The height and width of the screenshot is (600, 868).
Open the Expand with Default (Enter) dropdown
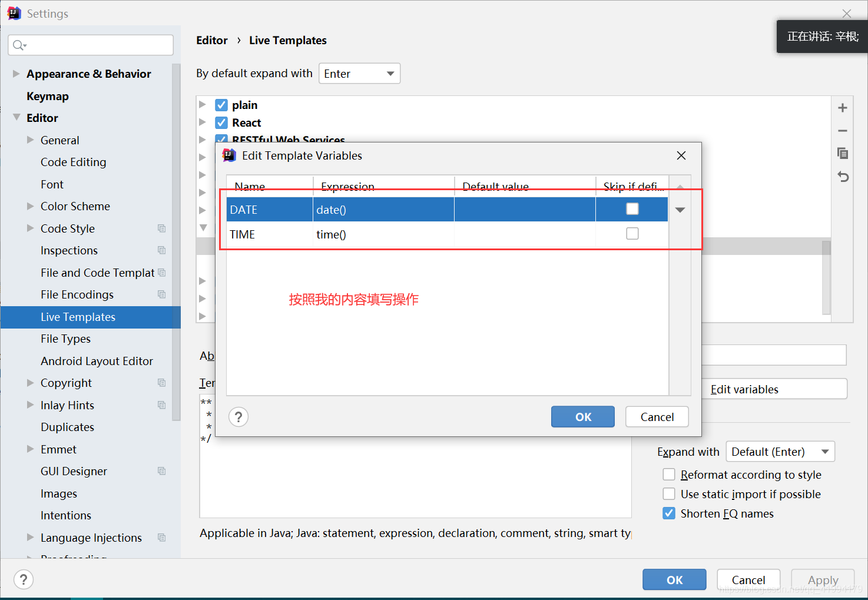[780, 452]
